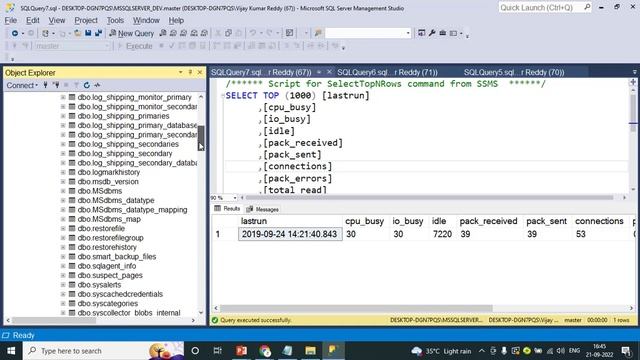
Task: Open the Properties wrench icon
Action: (432, 33)
